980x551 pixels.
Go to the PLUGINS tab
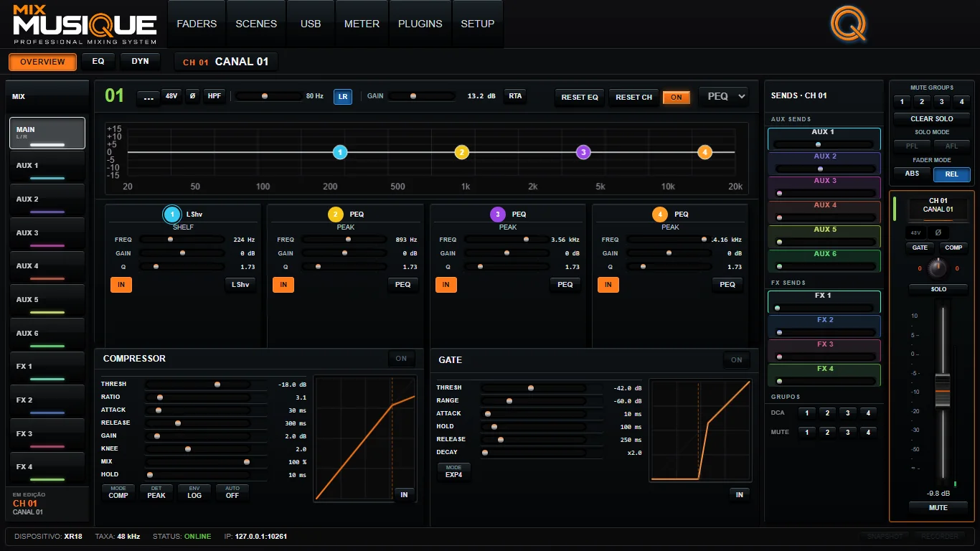tap(420, 24)
